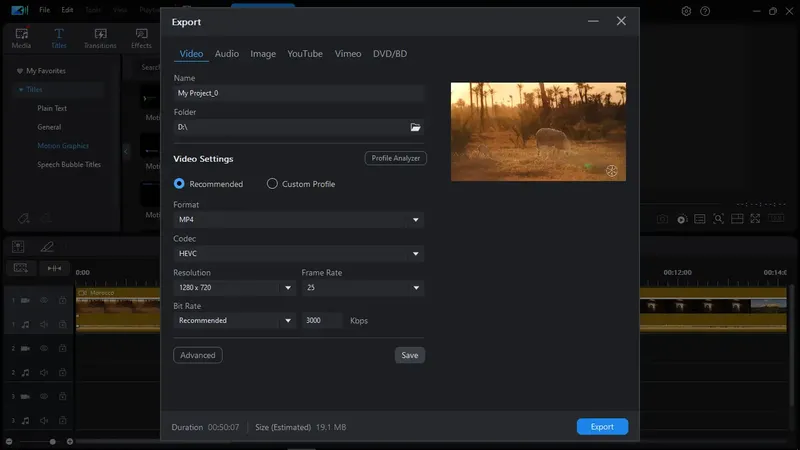
Task: Click the Profile Analyzer button
Action: click(x=395, y=158)
